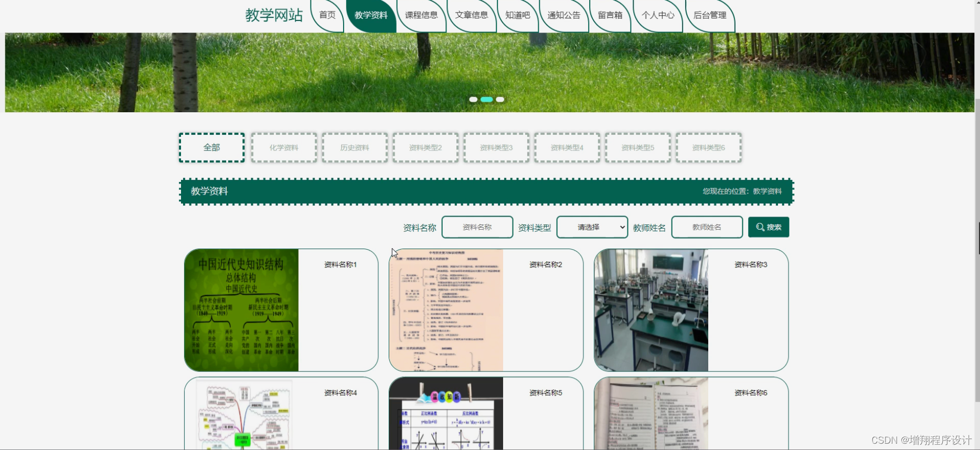Select the 教学资料 navigation tab

coord(371,15)
